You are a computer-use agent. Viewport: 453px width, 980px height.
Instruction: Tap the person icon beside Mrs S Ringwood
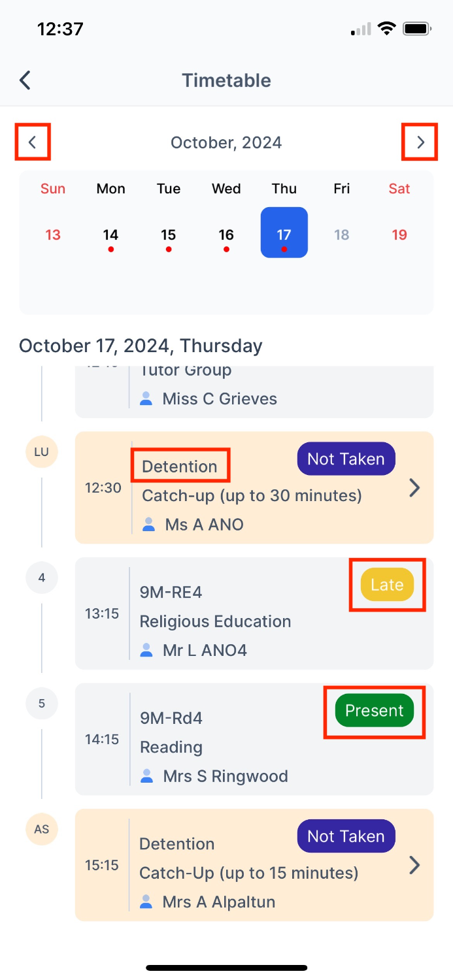[148, 776]
